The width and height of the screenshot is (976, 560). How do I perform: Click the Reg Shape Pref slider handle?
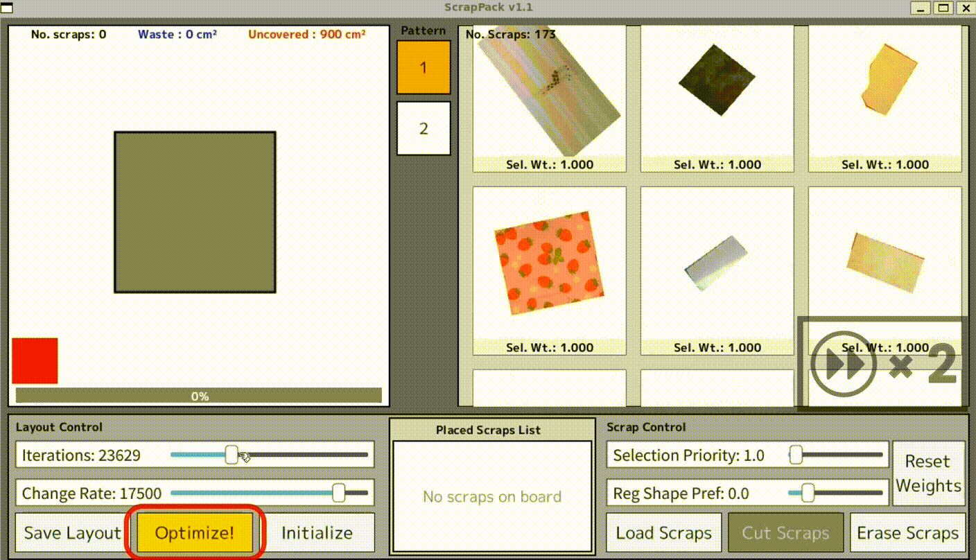(x=807, y=493)
